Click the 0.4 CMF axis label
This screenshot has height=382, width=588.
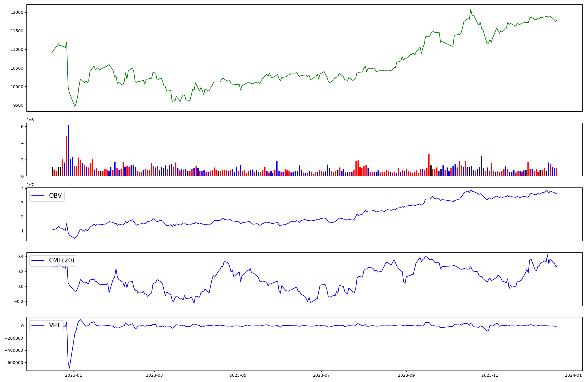20,257
